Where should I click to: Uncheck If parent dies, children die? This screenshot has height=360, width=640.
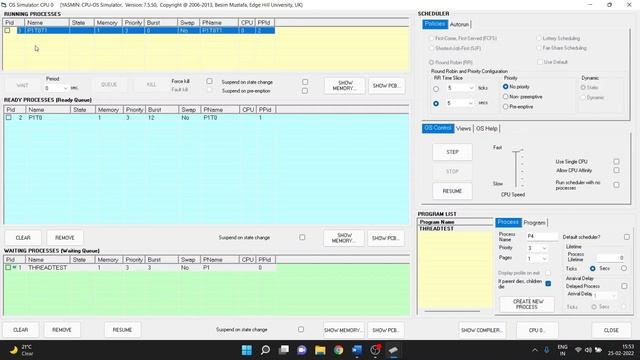coord(548,283)
